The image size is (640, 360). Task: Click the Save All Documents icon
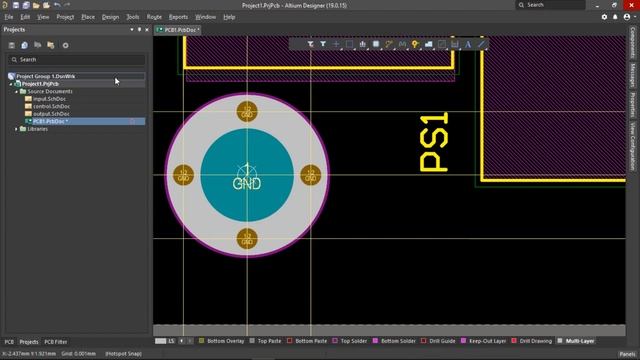point(26,5)
